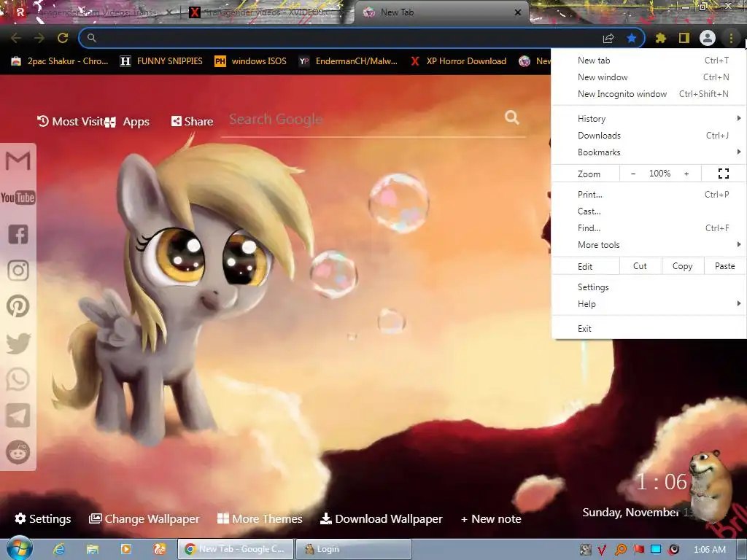Viewport: 747px width, 560px height.
Task: Open the FUNNY SNIPPIES bookmark
Action: point(161,61)
